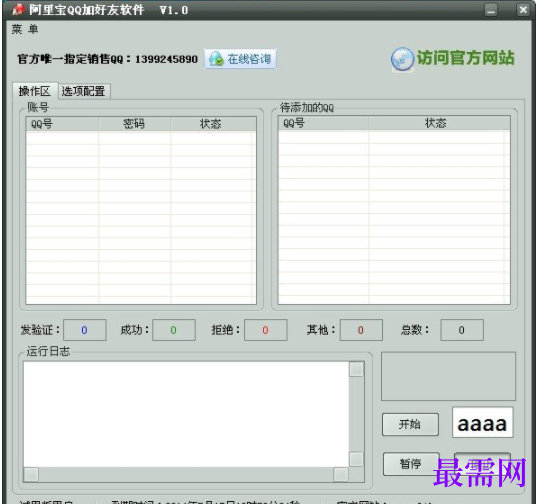Minimize the 阿里宝QQ加好友软件 window
Screen dimensions: 545x504
click(x=491, y=10)
